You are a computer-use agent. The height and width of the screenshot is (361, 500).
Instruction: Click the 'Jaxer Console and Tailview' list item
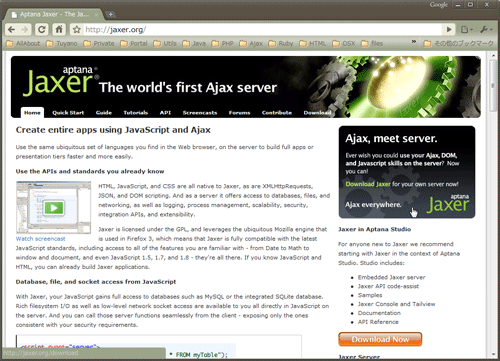397,304
